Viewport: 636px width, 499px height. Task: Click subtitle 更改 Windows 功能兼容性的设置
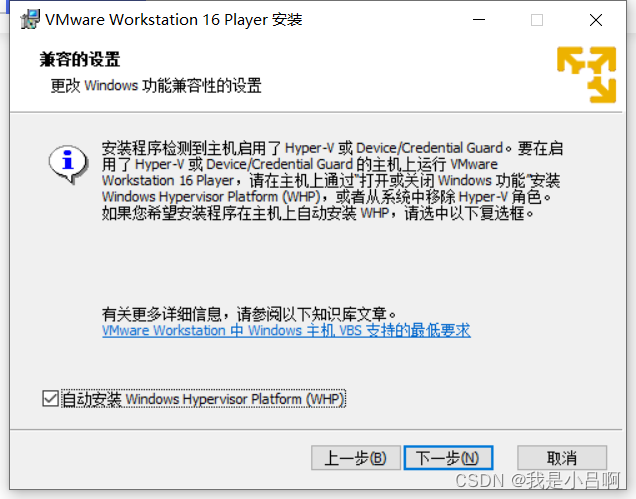coord(156,86)
